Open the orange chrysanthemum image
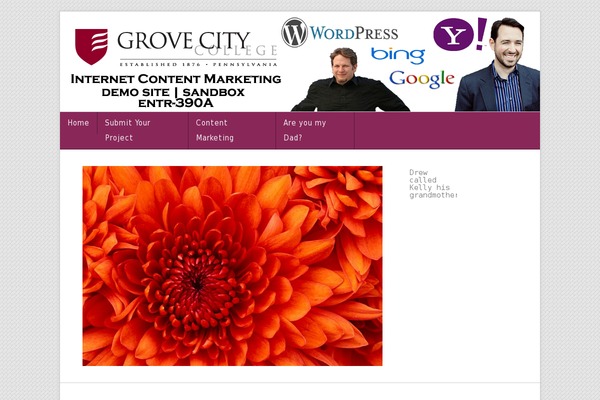Screen dimensions: 600x400 [x=232, y=266]
